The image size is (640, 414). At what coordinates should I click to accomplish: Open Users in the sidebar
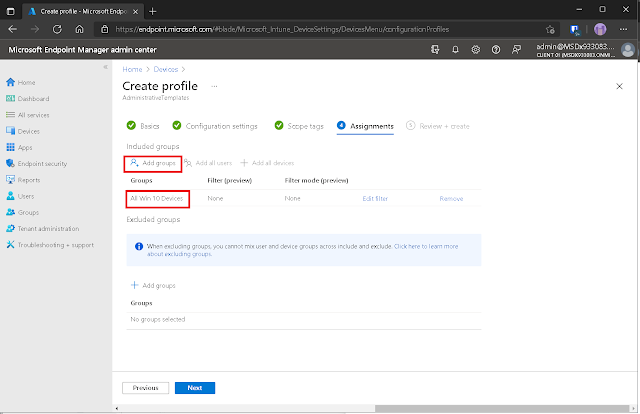click(20, 196)
